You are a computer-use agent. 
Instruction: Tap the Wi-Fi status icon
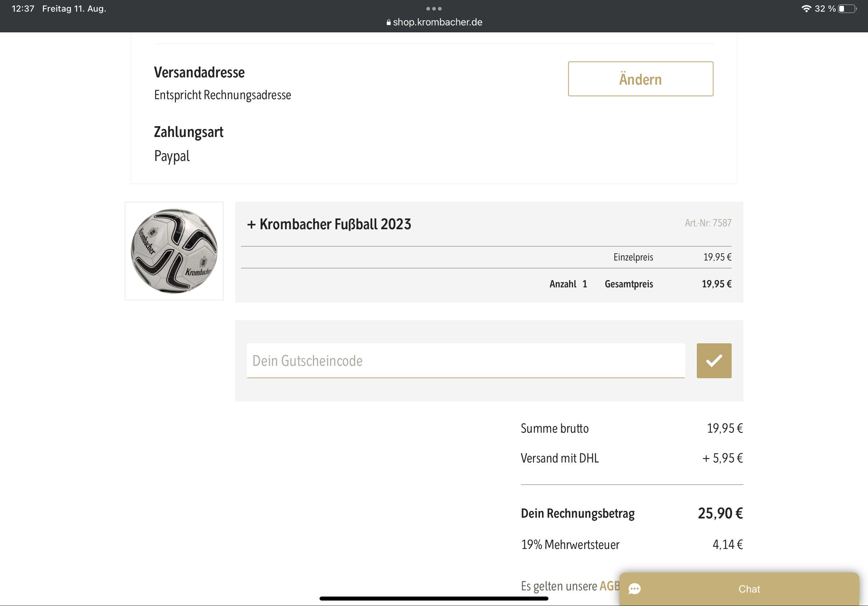tap(806, 8)
